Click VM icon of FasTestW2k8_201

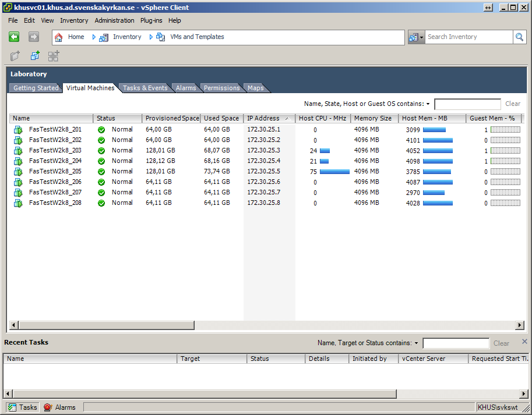(x=18, y=130)
